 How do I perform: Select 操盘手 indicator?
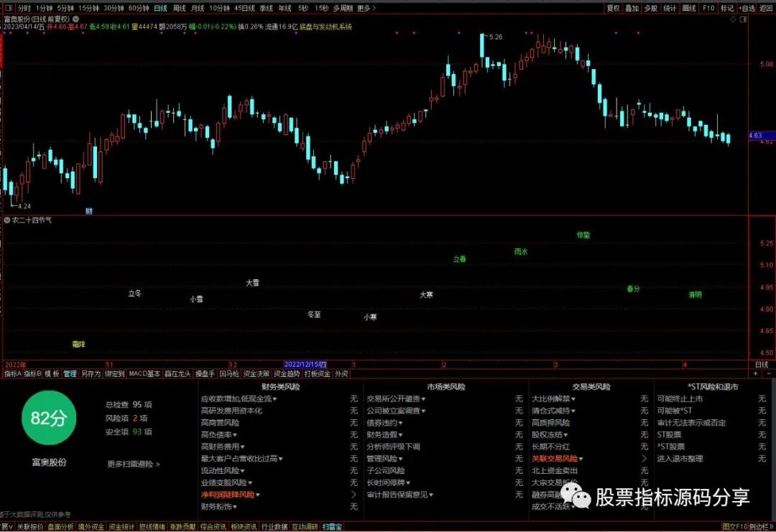(205, 374)
